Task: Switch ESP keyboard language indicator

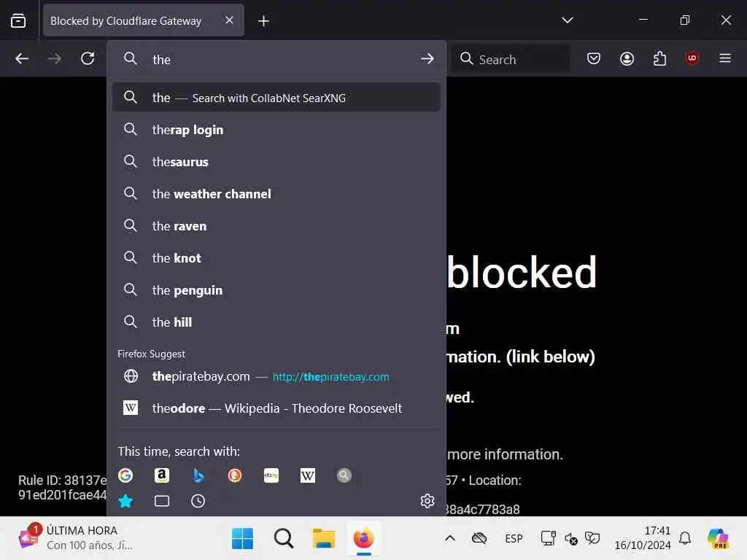Action: (514, 539)
